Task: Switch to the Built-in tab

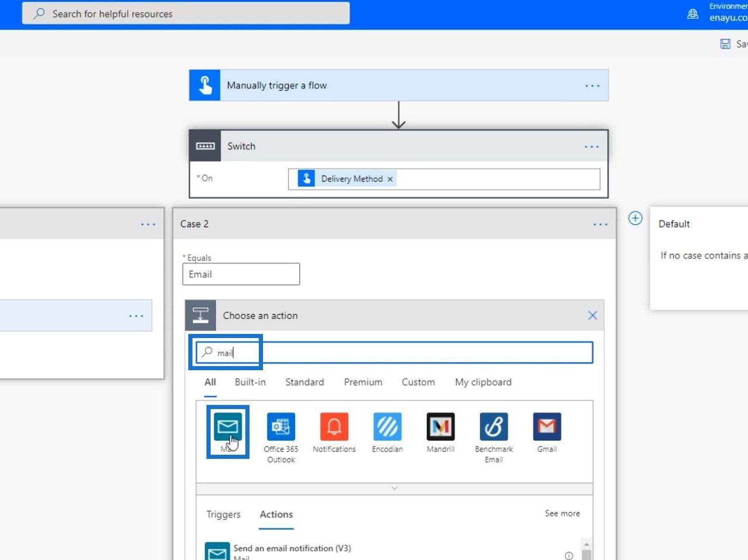Action: (x=250, y=382)
